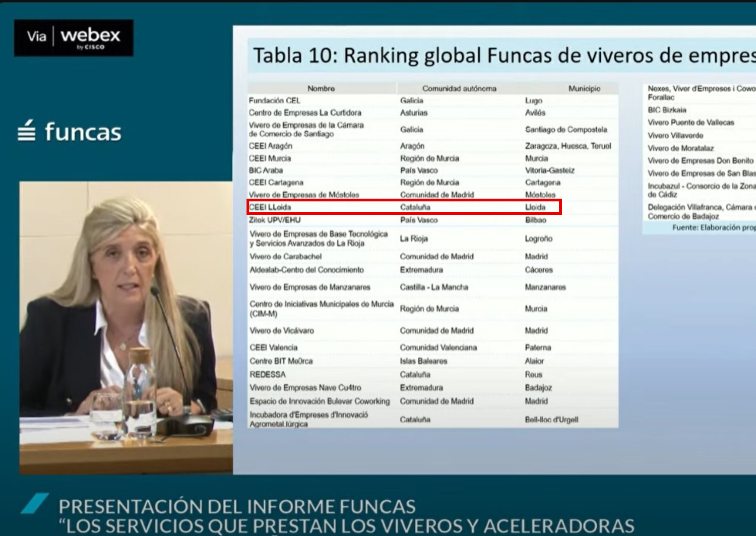
Task: Select the Fundación CEL row name
Action: (274, 101)
